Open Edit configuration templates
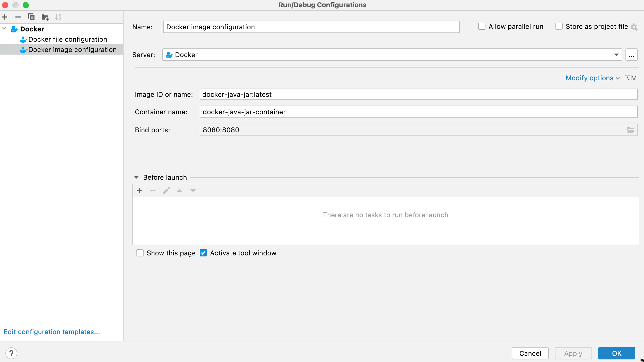The image size is (644, 362). point(51,332)
